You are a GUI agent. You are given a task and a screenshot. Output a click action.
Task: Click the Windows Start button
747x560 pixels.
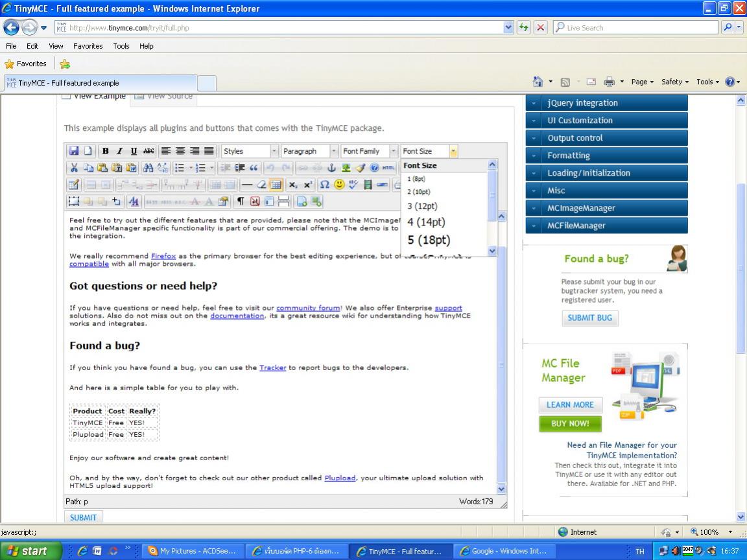coord(31,551)
